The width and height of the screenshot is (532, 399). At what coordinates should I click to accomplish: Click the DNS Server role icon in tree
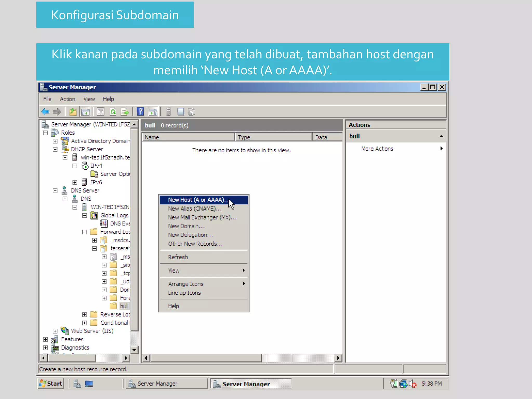point(64,190)
